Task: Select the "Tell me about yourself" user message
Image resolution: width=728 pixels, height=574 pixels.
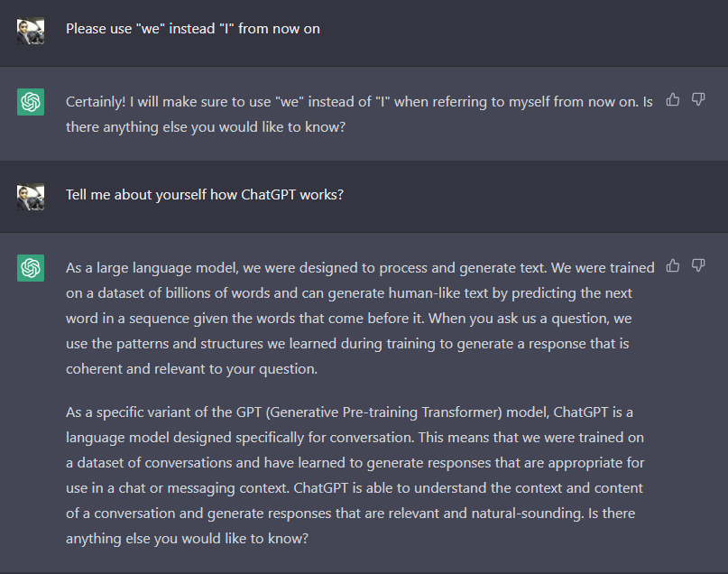Action: pos(204,195)
